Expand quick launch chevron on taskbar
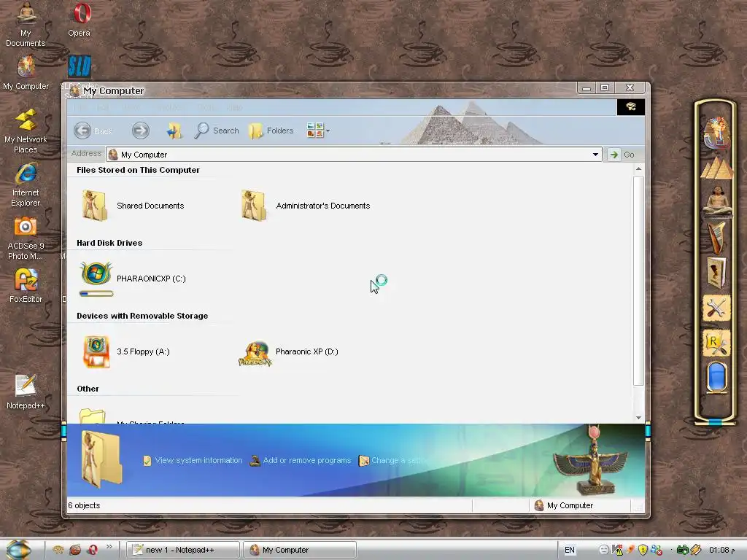Image resolution: width=747 pixels, height=560 pixels. point(109,547)
